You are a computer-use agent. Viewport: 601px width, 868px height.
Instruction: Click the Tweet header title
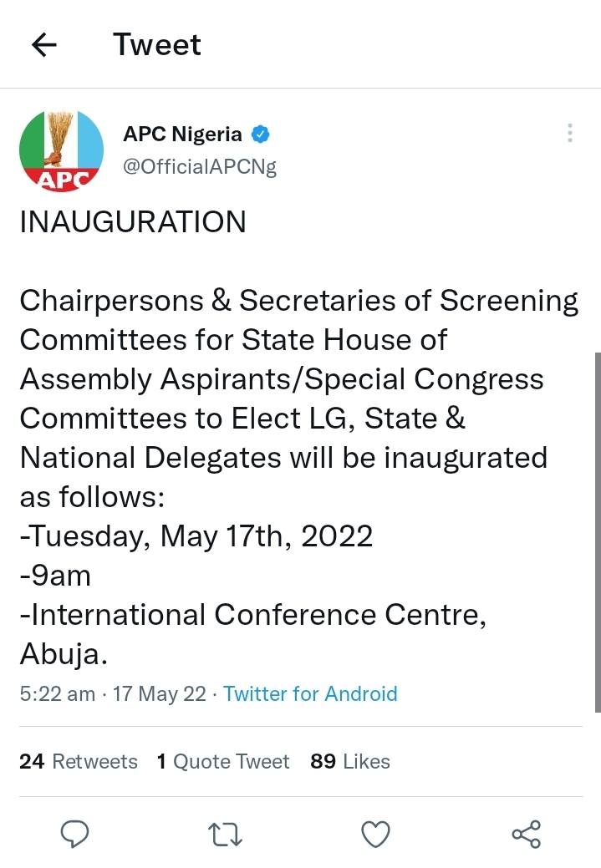[157, 44]
